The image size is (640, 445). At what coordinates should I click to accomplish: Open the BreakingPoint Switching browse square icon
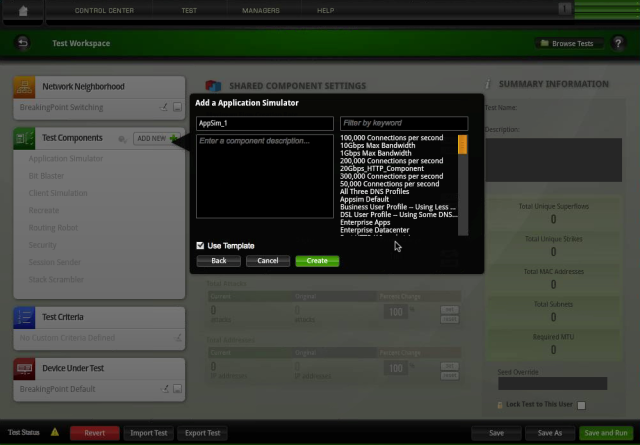coord(178,107)
